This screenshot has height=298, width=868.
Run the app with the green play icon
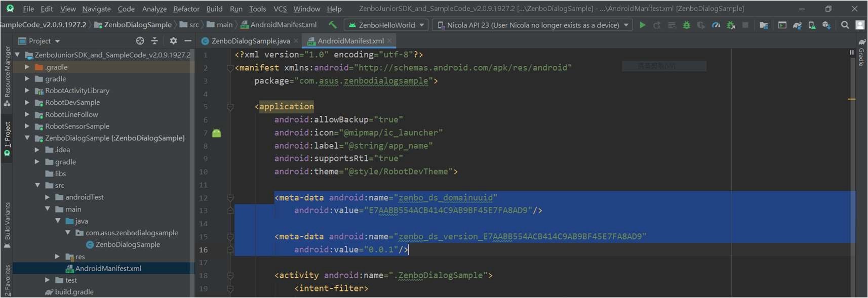click(x=643, y=25)
